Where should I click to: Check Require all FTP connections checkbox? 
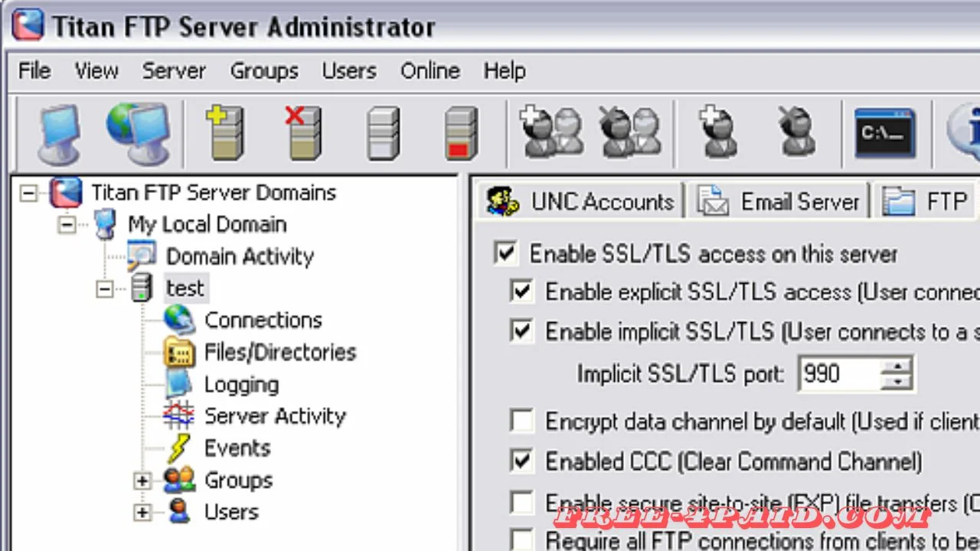pyautogui.click(x=521, y=540)
